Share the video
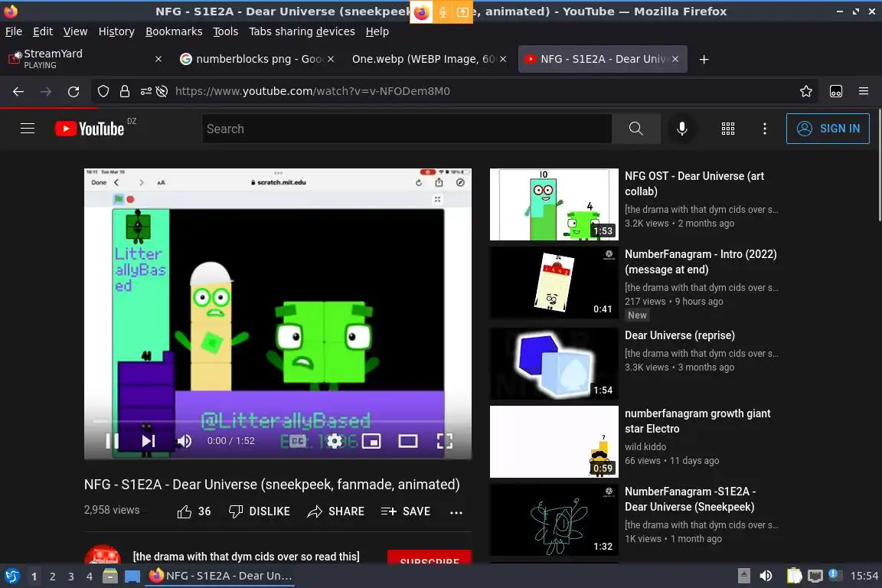The image size is (882, 588). pos(336,511)
